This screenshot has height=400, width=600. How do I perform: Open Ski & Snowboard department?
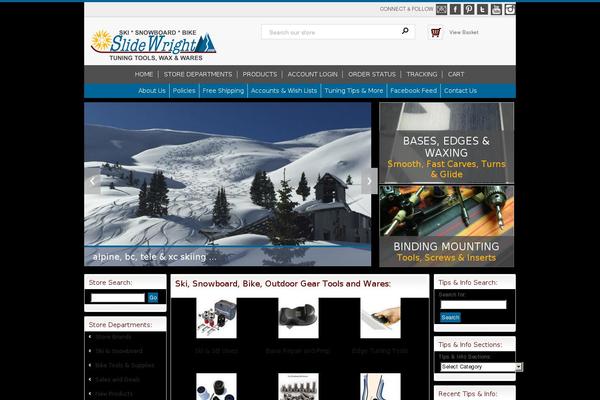[x=119, y=351]
